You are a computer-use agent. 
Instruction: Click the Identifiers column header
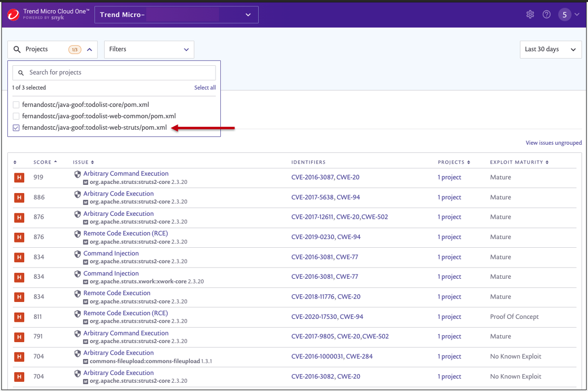coord(309,162)
